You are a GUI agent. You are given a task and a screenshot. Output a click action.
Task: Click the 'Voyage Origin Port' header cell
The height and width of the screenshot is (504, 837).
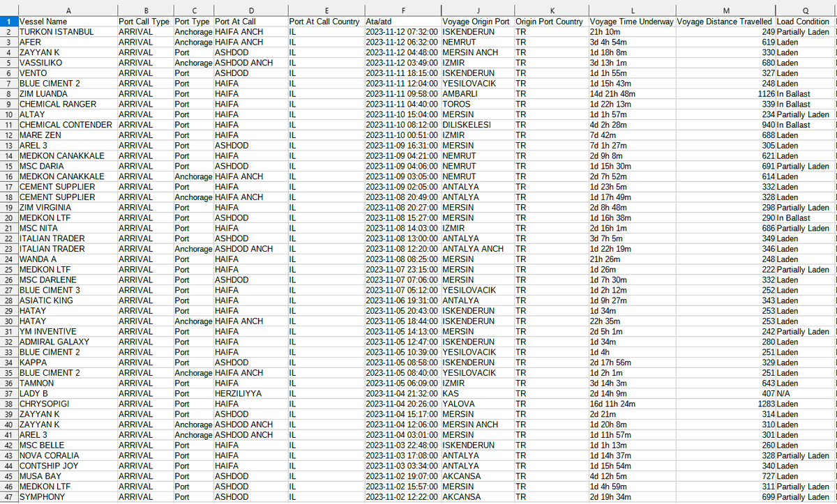[x=478, y=22]
